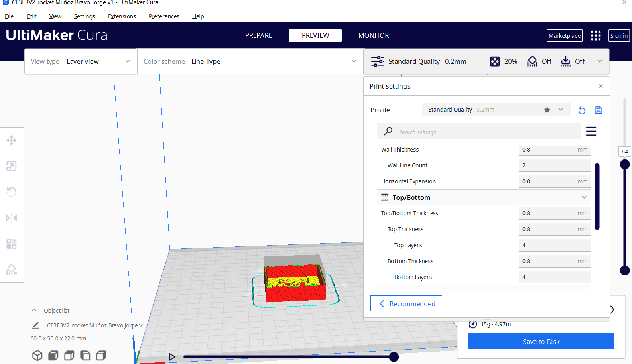
Task: Open settings visibility hamburger menu
Action: click(x=591, y=131)
